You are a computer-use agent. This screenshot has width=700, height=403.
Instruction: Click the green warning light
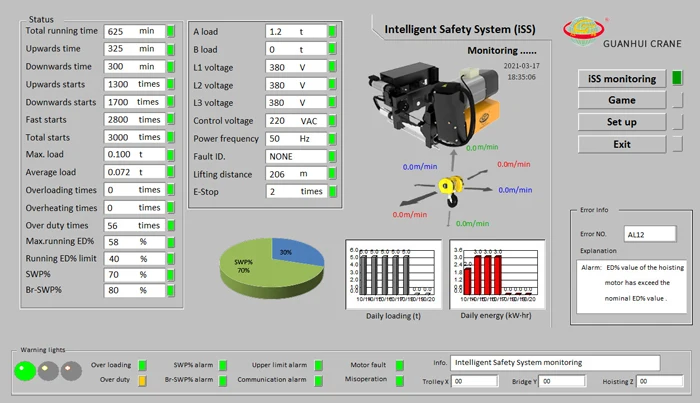pos(25,371)
